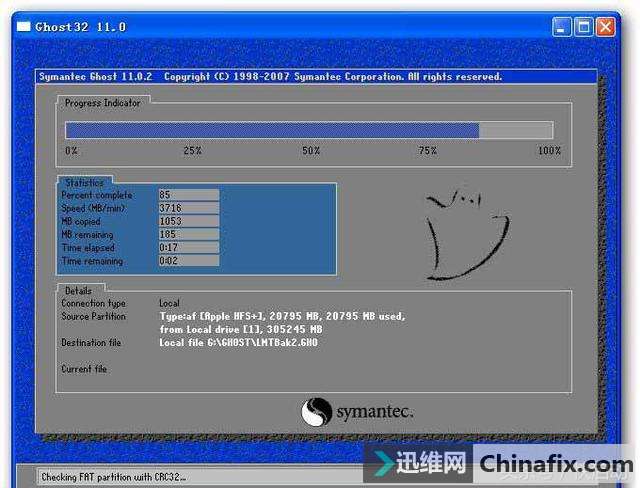Click the 25% progress scale marker
640x488 pixels.
[192, 151]
